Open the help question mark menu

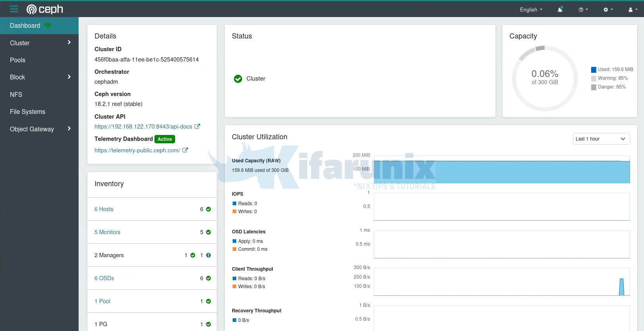pyautogui.click(x=583, y=10)
